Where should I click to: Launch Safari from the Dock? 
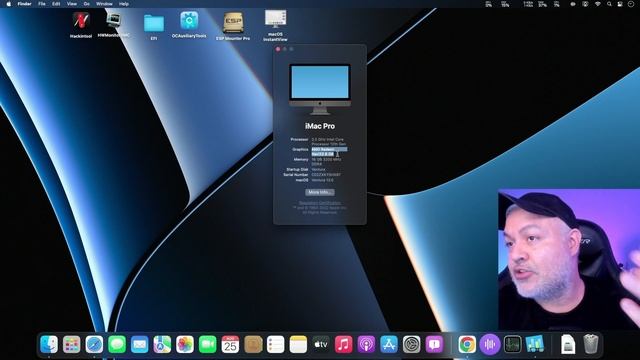pyautogui.click(x=94, y=344)
